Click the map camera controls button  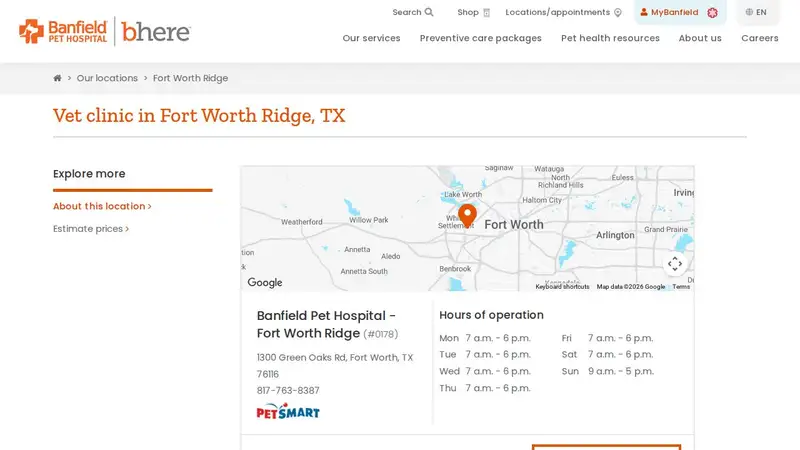(674, 264)
